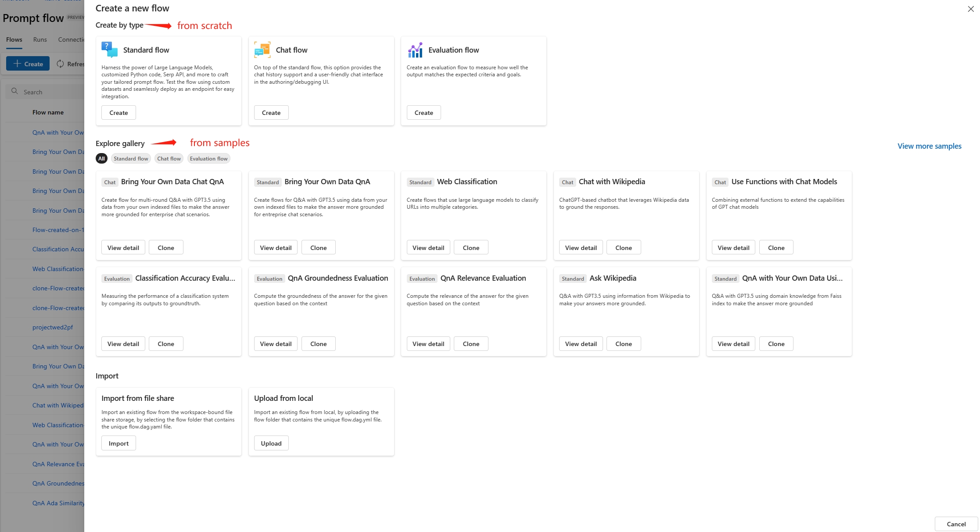Screen dimensions: 980x532
Task: Click the search magnifier icon
Action: tap(14, 91)
